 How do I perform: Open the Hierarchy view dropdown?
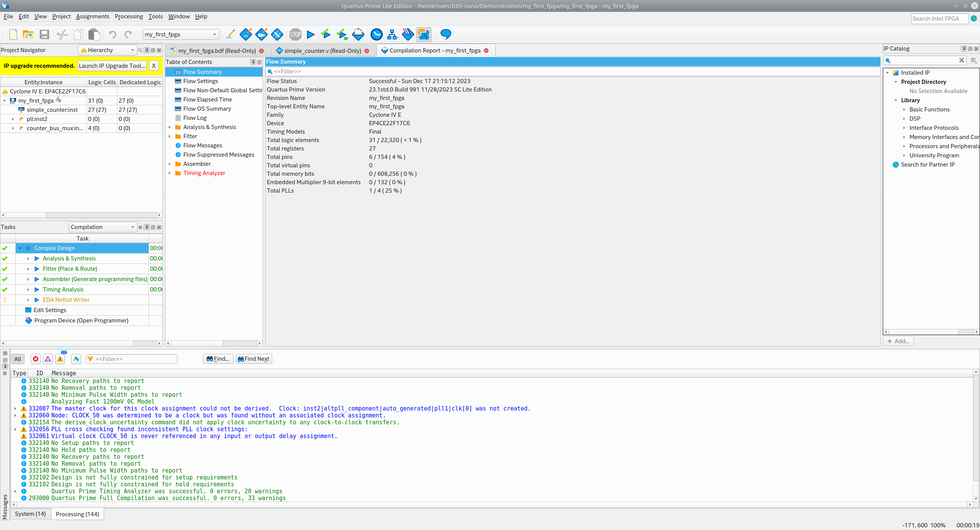[x=107, y=50]
